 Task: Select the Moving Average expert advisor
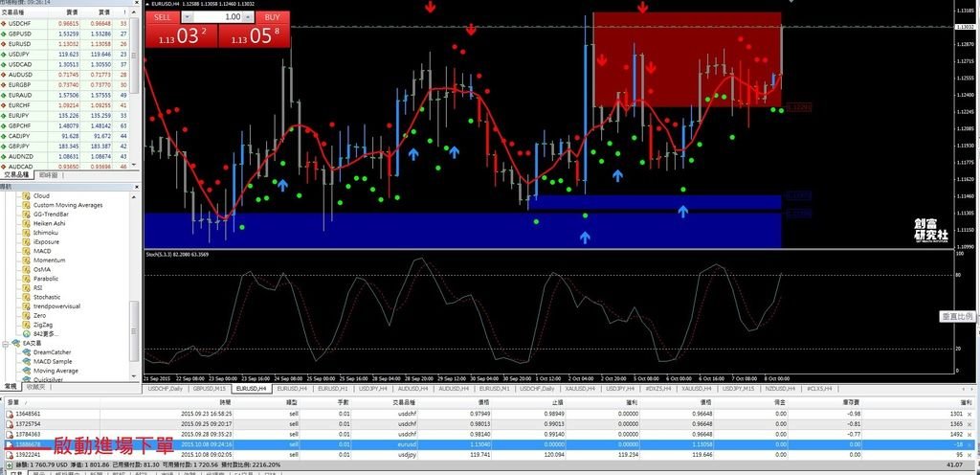(x=56, y=371)
